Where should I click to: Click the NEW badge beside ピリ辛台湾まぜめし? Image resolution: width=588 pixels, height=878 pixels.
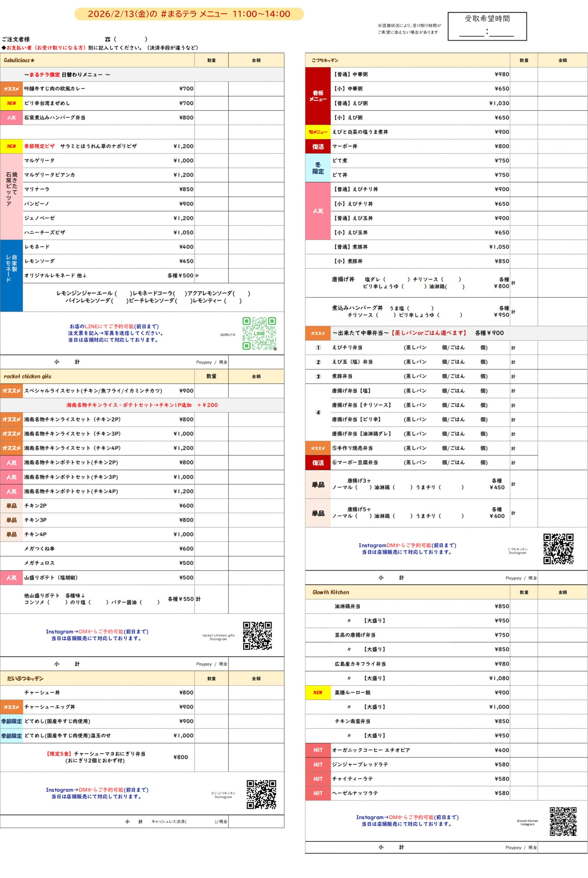12,103
